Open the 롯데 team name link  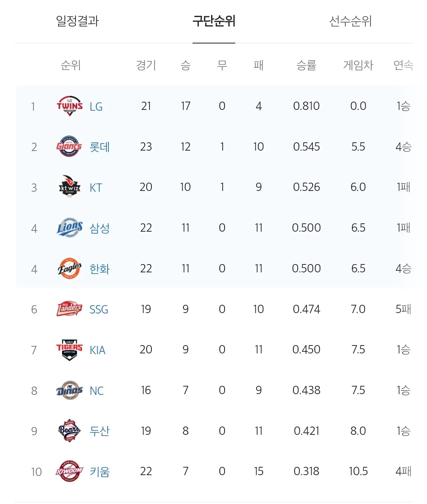click(x=100, y=147)
